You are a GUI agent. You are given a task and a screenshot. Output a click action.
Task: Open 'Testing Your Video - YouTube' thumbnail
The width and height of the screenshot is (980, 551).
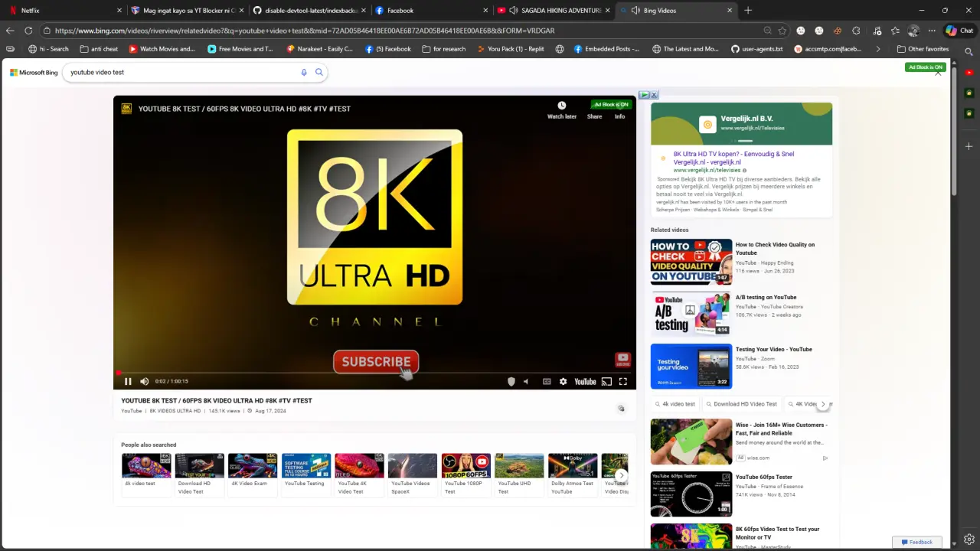click(691, 367)
